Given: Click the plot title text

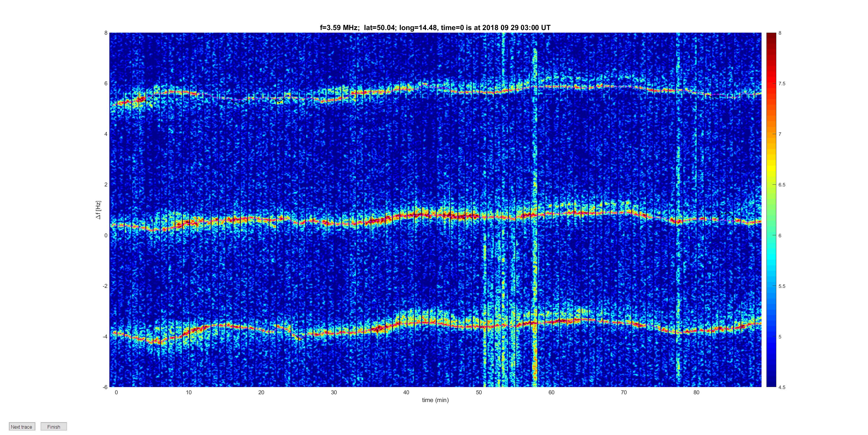Looking at the screenshot, I should [x=435, y=28].
